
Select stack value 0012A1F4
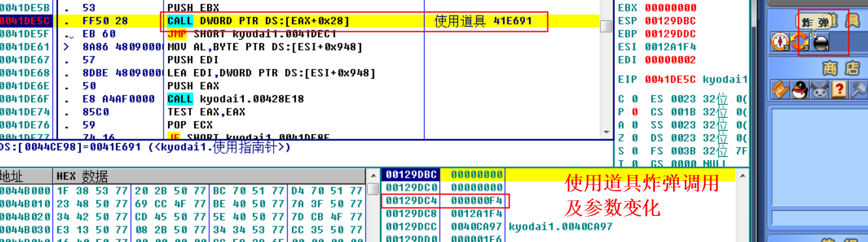click(477, 213)
